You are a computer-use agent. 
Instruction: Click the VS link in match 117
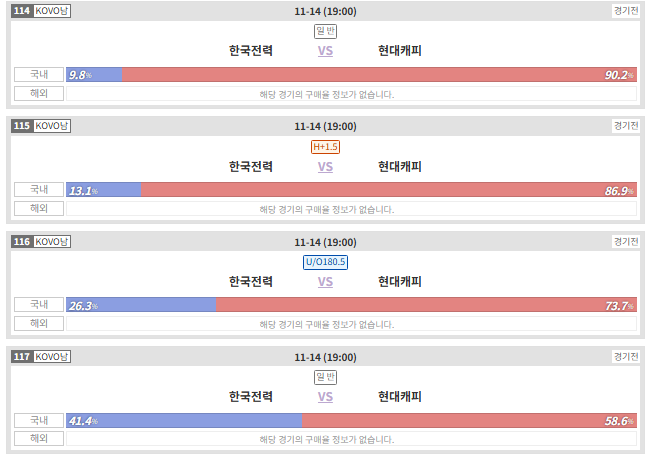coord(325,397)
